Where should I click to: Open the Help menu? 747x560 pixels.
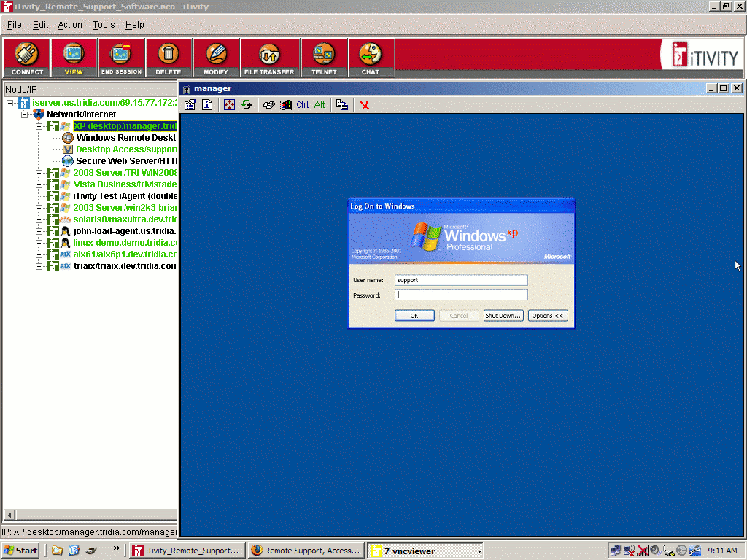point(135,25)
